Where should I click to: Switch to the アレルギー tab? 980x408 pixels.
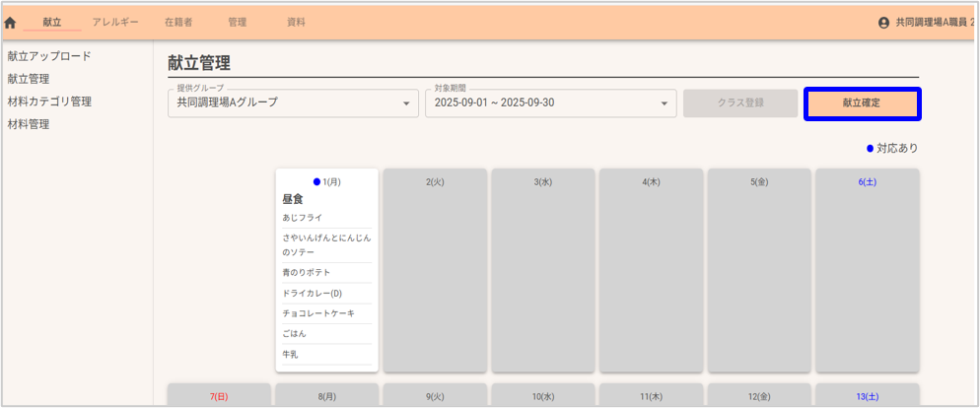pyautogui.click(x=115, y=22)
